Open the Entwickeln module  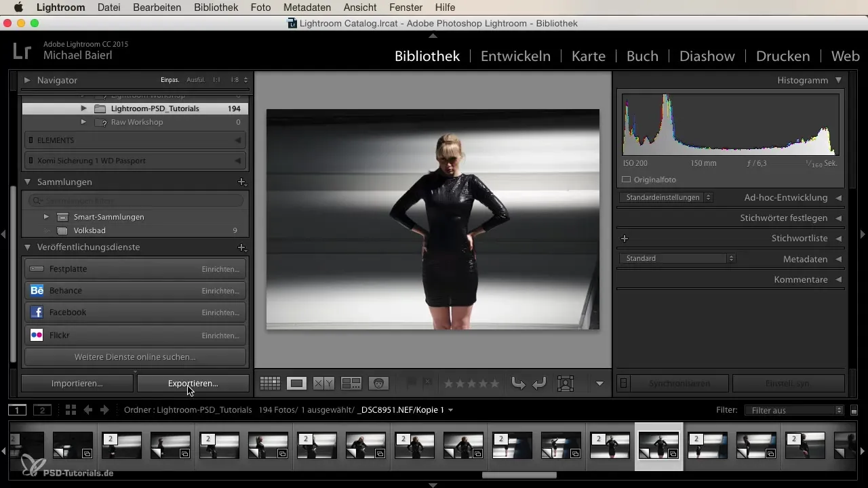coord(515,56)
